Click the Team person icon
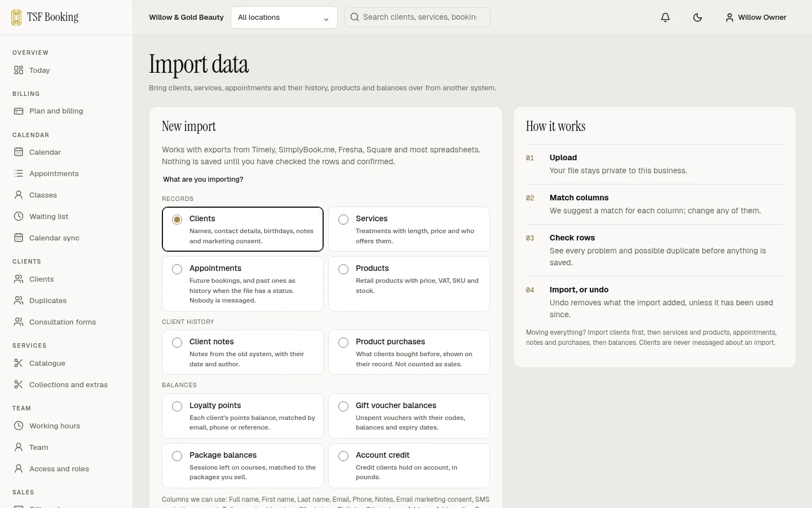812x508 pixels. (19, 447)
